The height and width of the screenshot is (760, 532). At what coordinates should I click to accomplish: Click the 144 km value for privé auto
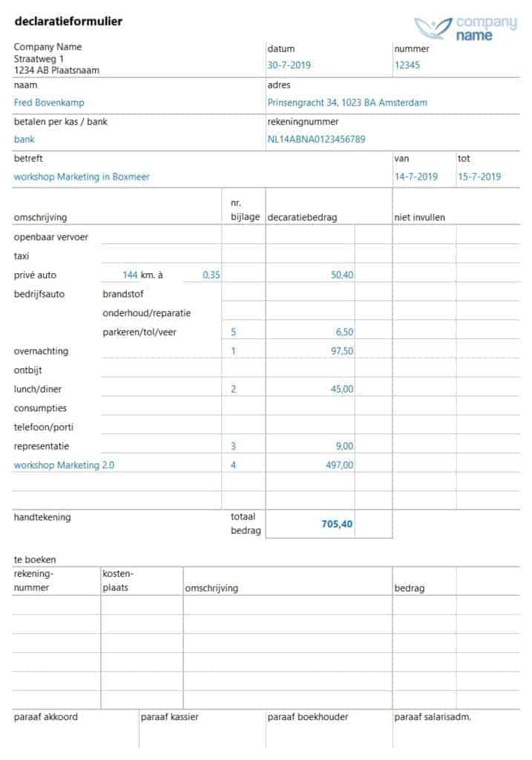click(x=129, y=275)
